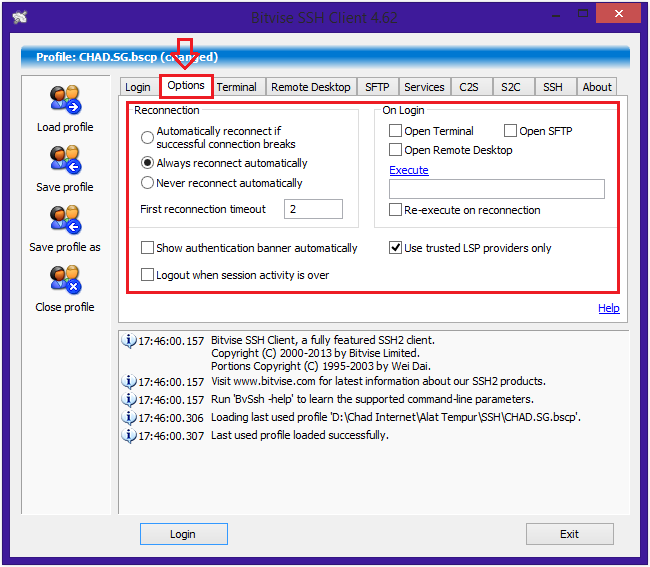Click 'Bitvise SSH Client 4.62' window title
Viewport: 650px width, 567px height.
click(324, 17)
